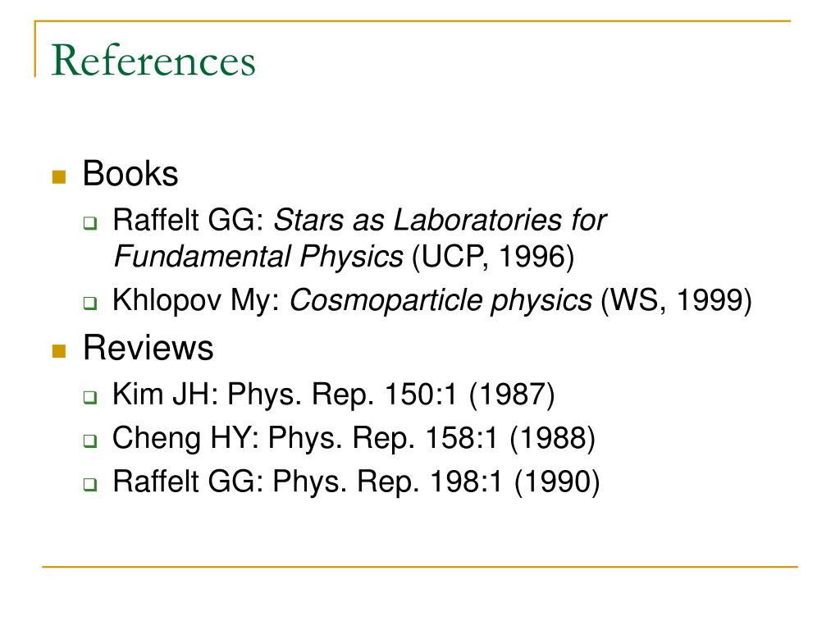The height and width of the screenshot is (630, 840).
Task: Click the gold square bullet beside Reviews
Action: click(x=59, y=351)
